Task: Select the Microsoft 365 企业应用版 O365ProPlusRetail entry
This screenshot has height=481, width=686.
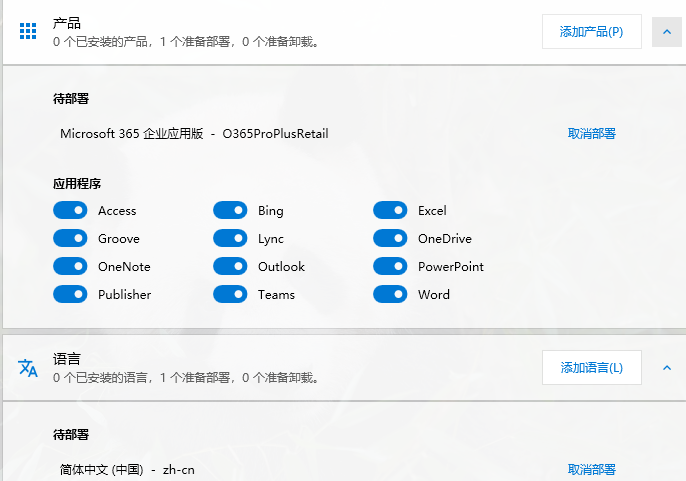Action: point(194,133)
